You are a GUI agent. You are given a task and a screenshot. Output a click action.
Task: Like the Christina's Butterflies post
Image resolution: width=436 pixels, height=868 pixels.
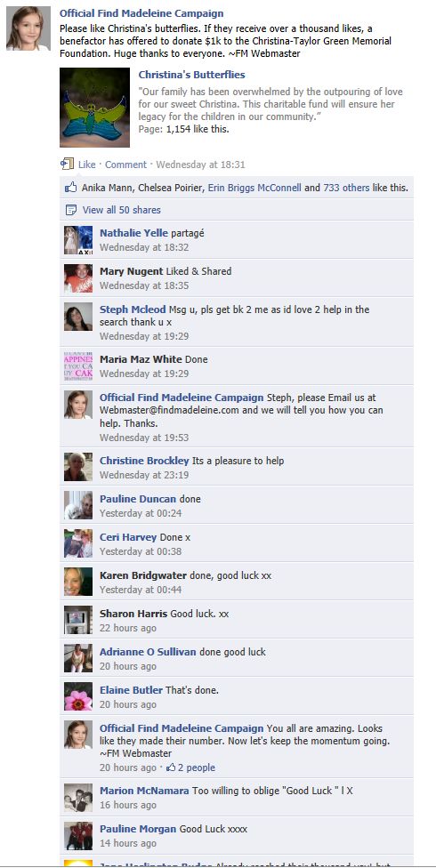coord(87,165)
